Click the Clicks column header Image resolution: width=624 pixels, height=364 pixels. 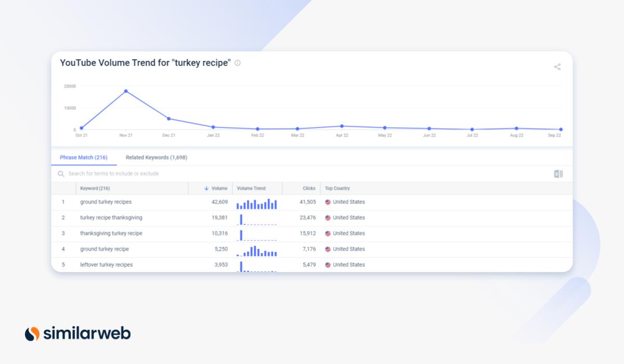point(309,188)
